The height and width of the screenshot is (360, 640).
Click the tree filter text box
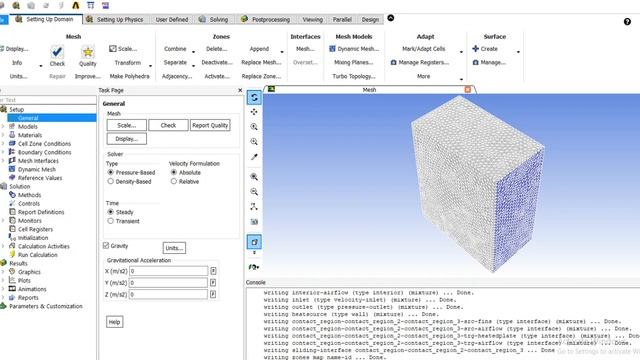coord(48,100)
